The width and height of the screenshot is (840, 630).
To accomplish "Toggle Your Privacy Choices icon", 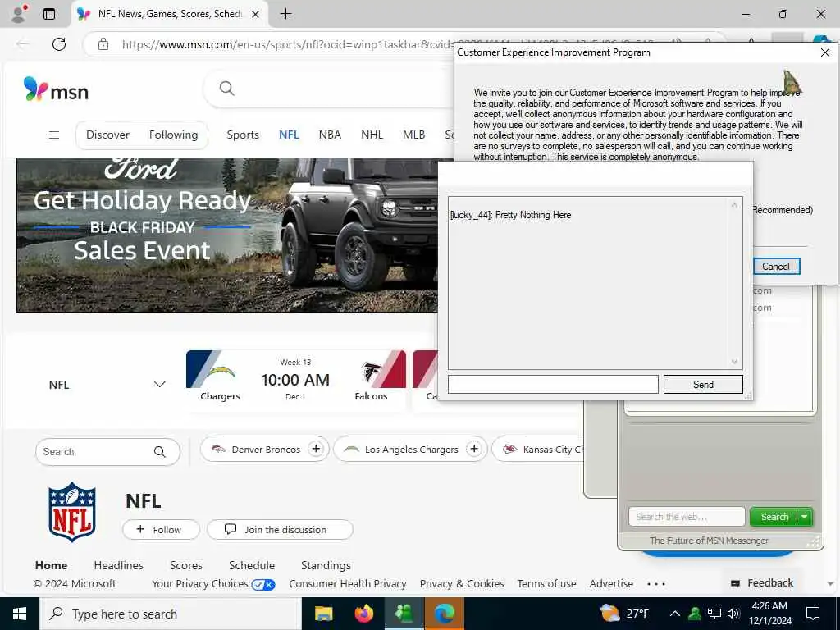I will 263,584.
